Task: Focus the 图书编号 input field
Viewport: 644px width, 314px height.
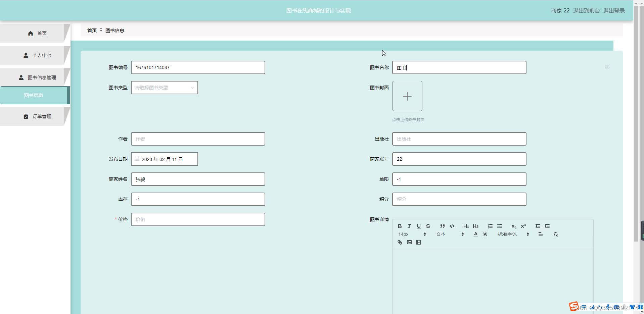Action: (x=198, y=67)
